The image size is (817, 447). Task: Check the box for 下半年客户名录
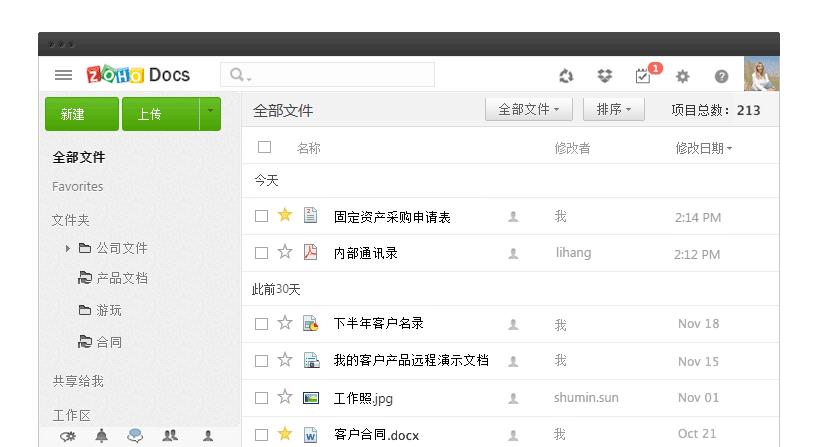click(262, 324)
